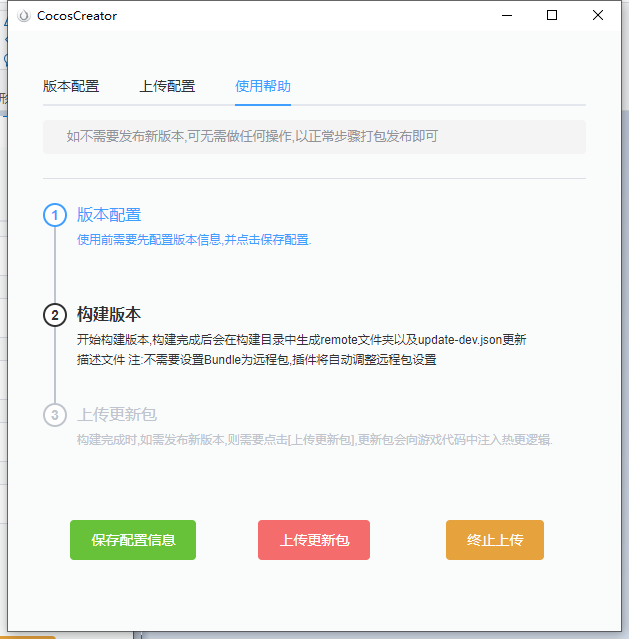Click the green 保存配置信息 button

133,540
